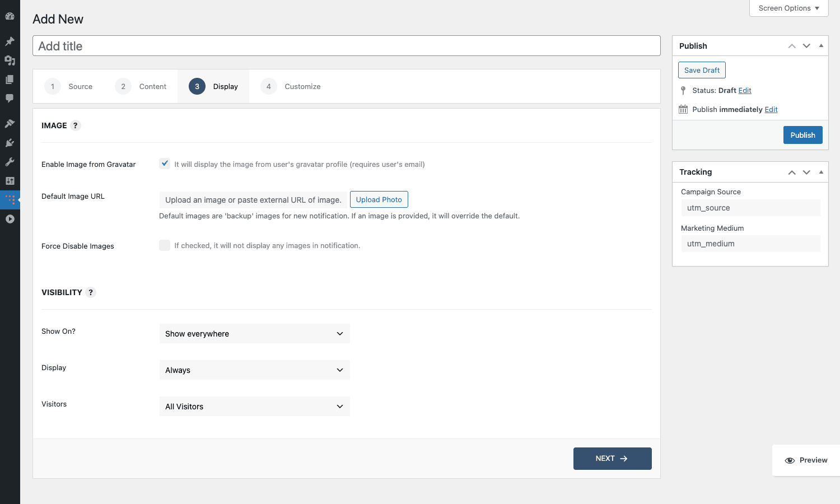Click the 'Add New' page heading
Image resolution: width=840 pixels, height=504 pixels.
click(x=58, y=19)
